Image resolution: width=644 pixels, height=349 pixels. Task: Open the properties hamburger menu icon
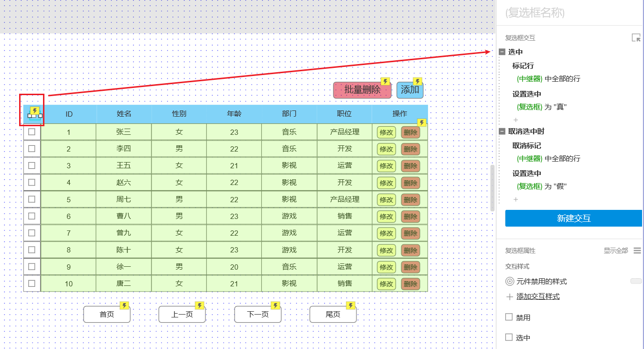(x=637, y=251)
